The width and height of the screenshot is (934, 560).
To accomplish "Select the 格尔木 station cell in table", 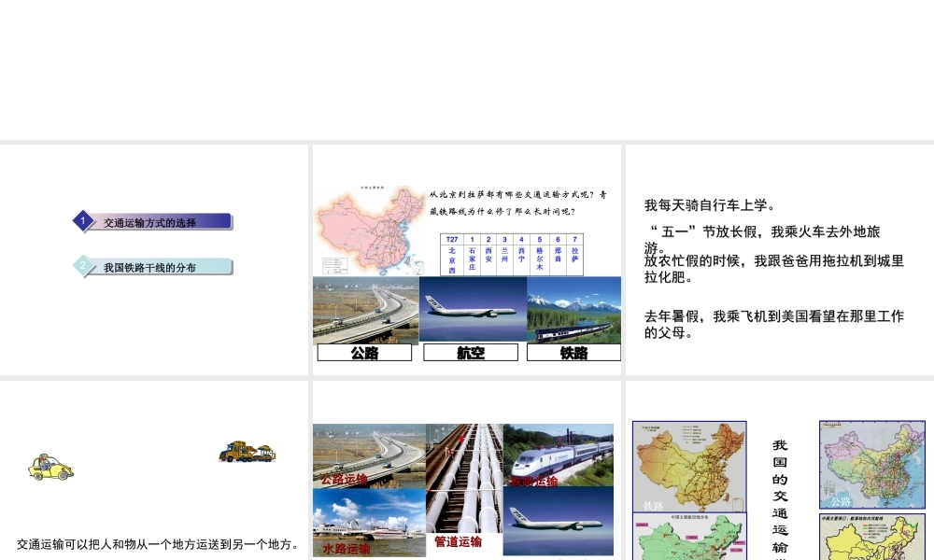I will click(540, 260).
